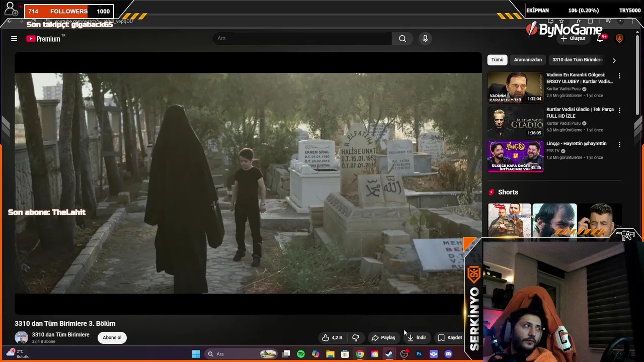Image resolution: width=644 pixels, height=362 pixels.
Task: Open options for Linç@ Hayrettin video
Action: point(619,144)
